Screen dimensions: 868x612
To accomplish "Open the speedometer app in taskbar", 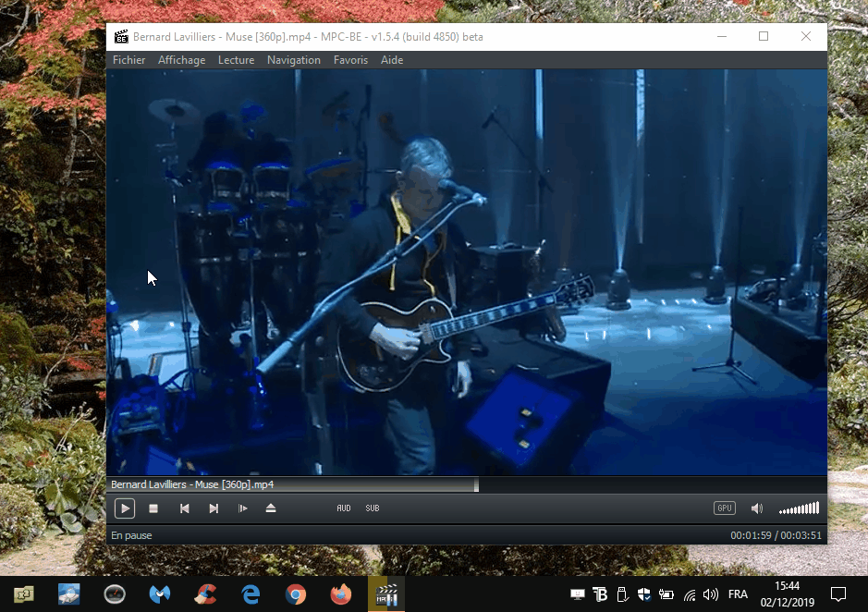I will point(115,594).
